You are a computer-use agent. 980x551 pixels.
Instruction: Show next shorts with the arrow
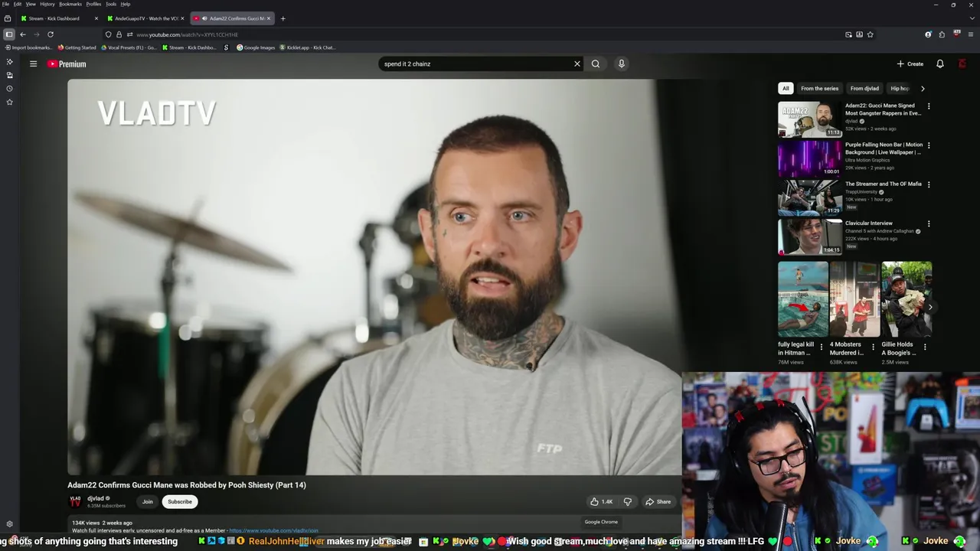point(930,307)
